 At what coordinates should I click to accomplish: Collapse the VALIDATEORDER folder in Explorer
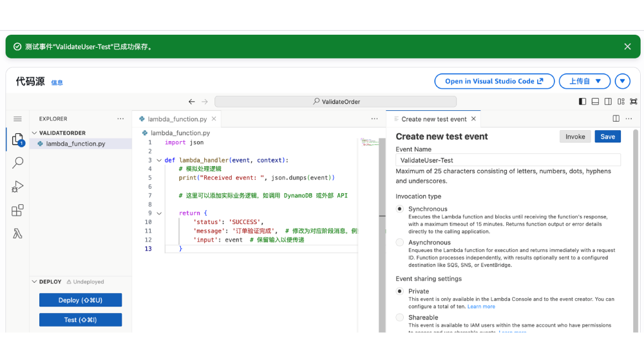pyautogui.click(x=35, y=133)
